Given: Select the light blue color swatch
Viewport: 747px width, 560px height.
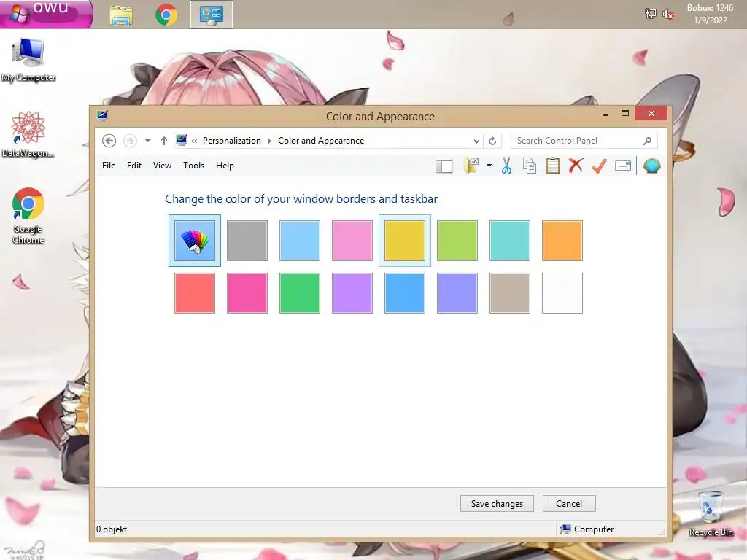Looking at the screenshot, I should [x=300, y=241].
